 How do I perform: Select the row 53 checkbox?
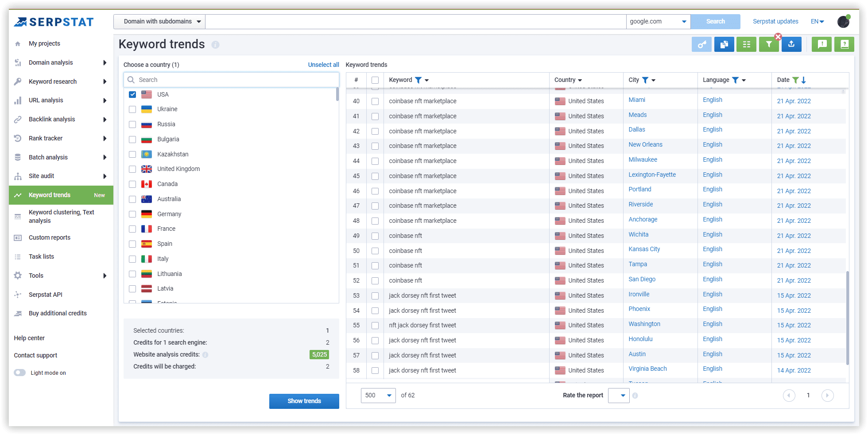coord(375,296)
